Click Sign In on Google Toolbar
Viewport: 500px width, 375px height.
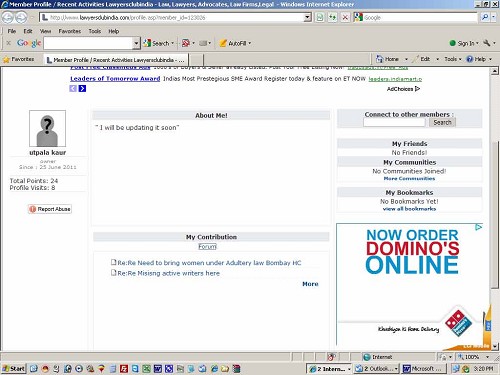pos(463,43)
